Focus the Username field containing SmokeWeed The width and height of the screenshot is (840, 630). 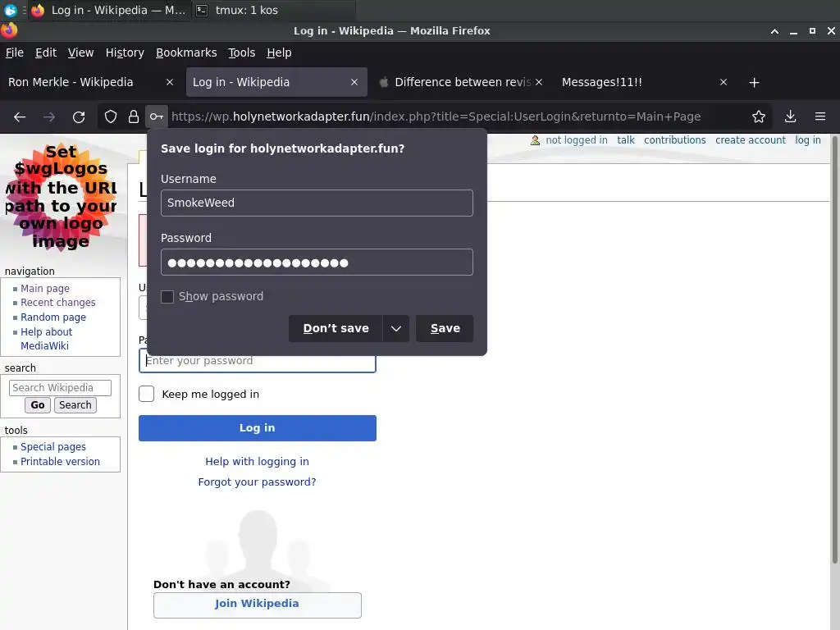point(317,203)
